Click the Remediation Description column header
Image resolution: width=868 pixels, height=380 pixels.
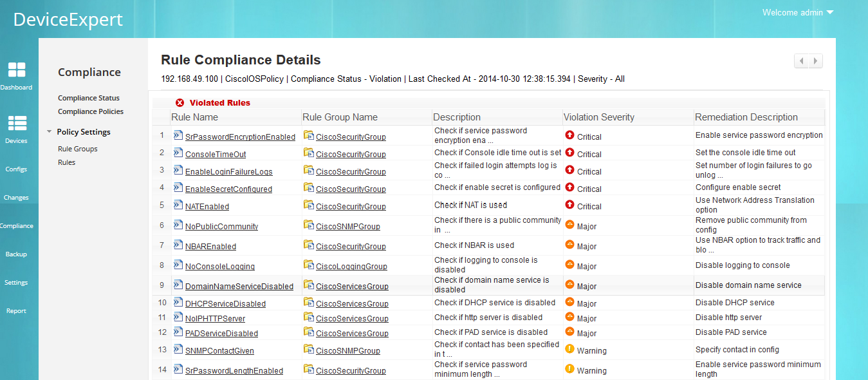pyautogui.click(x=746, y=117)
